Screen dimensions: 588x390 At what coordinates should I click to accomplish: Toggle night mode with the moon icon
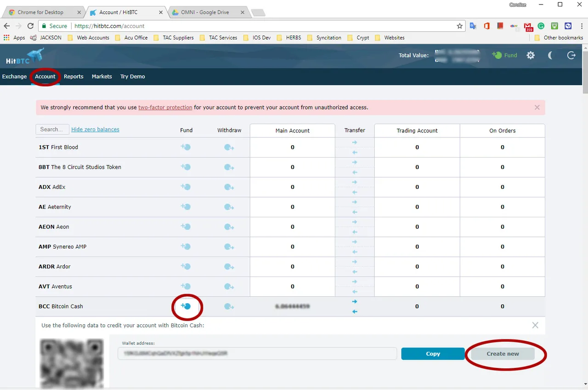click(551, 55)
